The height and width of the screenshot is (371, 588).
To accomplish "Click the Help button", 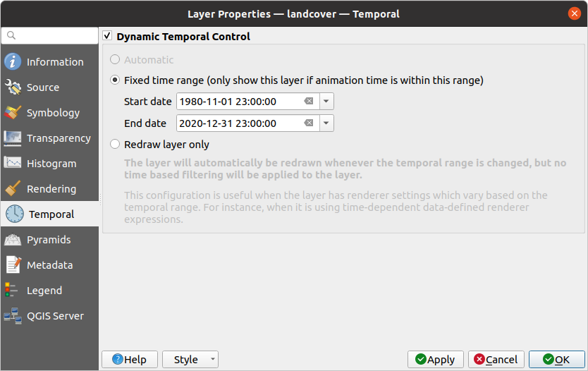I will [129, 360].
